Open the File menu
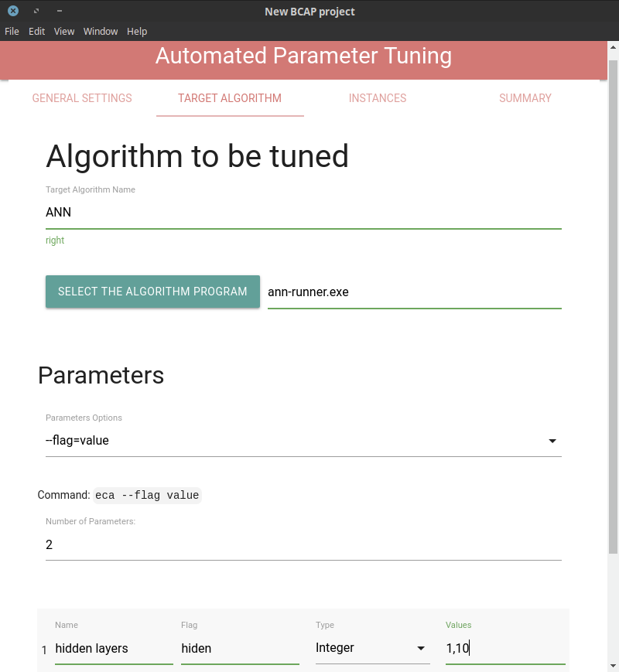This screenshot has height=672, width=619. point(12,31)
